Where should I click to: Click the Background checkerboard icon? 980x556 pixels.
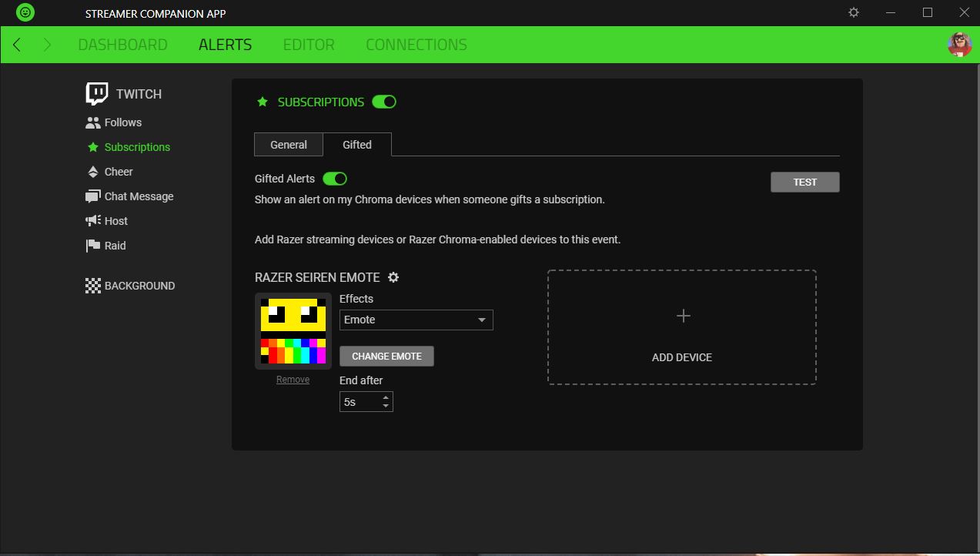(93, 286)
